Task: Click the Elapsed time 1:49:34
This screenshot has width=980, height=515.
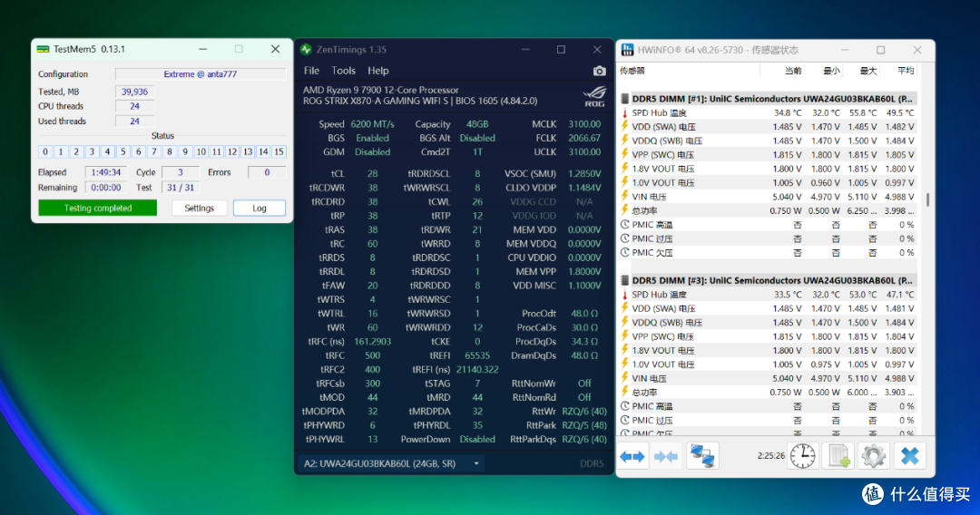Action: [105, 172]
